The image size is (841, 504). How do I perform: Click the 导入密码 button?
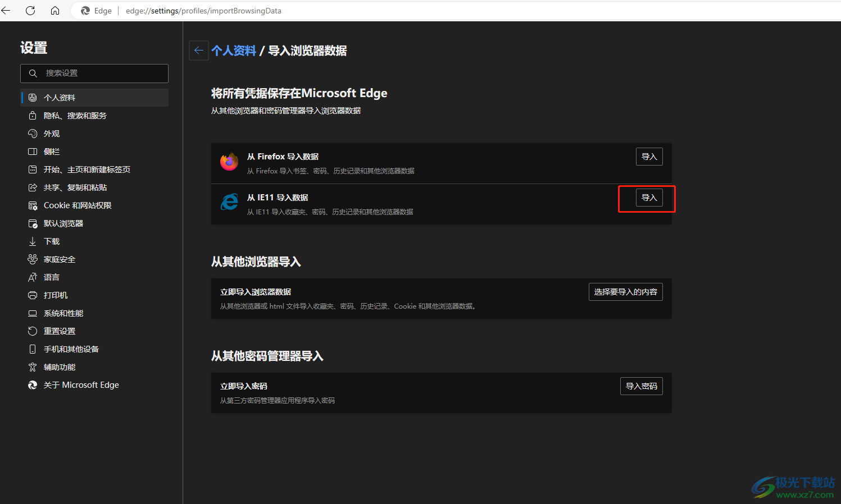click(x=642, y=386)
